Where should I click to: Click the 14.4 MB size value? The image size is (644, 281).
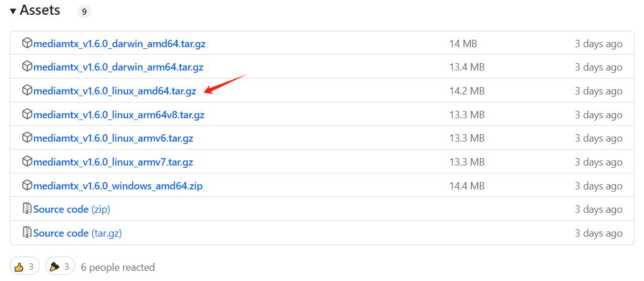pyautogui.click(x=467, y=187)
